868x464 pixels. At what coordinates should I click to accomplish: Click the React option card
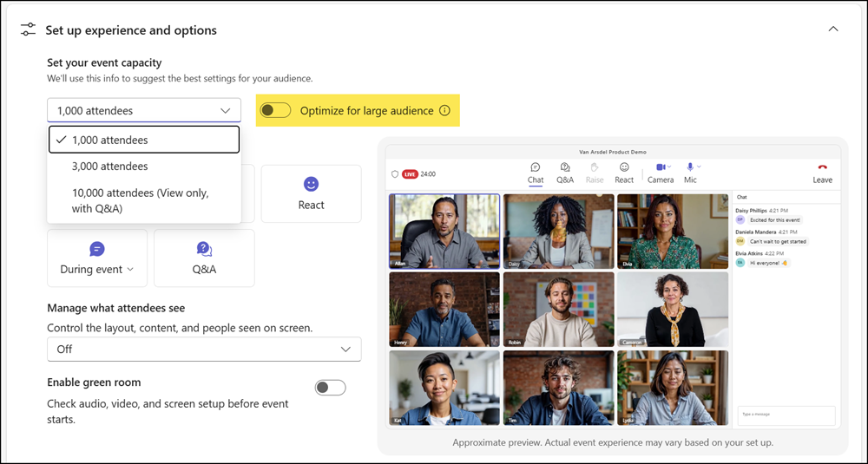point(311,193)
